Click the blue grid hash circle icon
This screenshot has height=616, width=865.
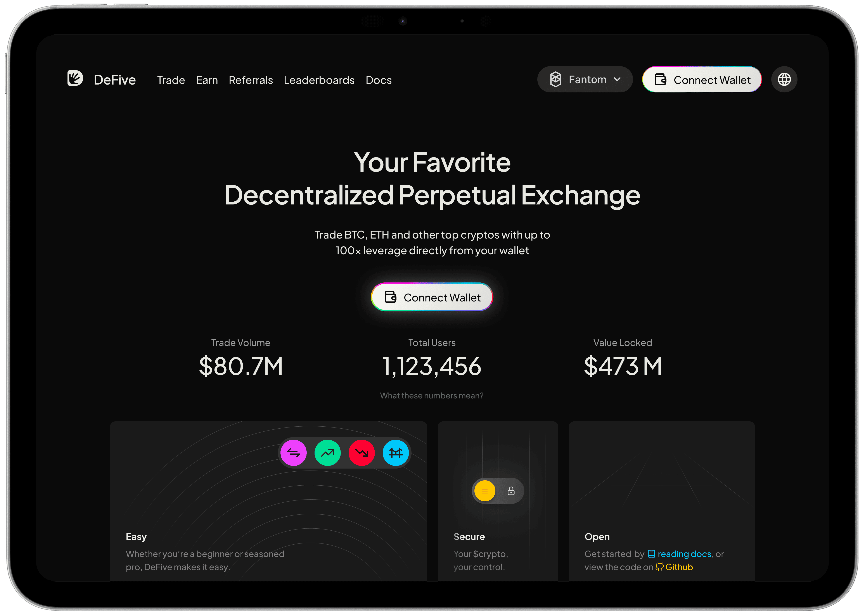coord(396,453)
